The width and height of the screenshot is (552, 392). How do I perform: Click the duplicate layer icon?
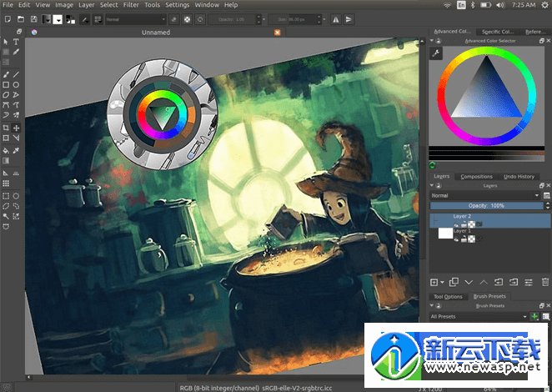click(x=454, y=282)
